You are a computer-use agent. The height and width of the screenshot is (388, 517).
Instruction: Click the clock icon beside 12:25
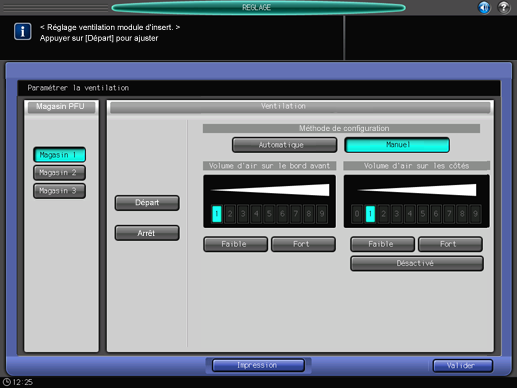click(x=7, y=382)
